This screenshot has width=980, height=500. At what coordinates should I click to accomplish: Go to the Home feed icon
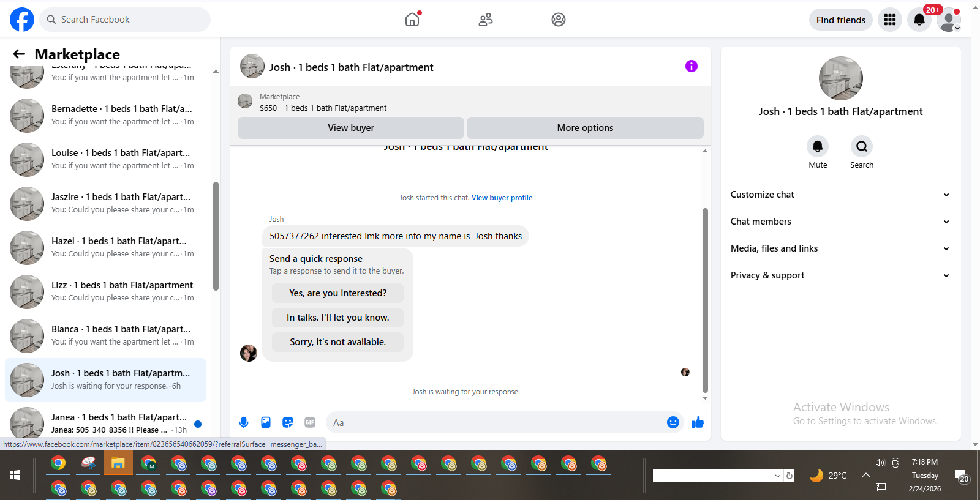412,20
